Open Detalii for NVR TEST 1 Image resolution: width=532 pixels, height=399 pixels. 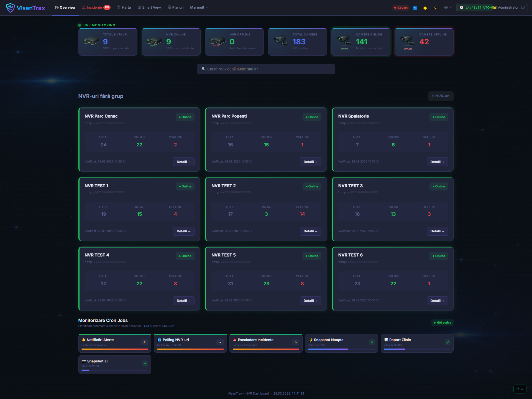tap(183, 231)
